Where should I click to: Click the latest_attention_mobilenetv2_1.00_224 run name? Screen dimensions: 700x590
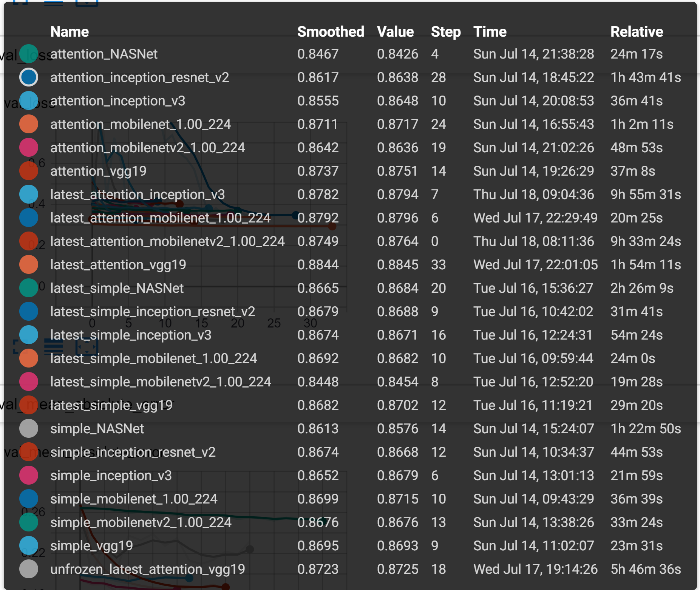click(x=167, y=241)
